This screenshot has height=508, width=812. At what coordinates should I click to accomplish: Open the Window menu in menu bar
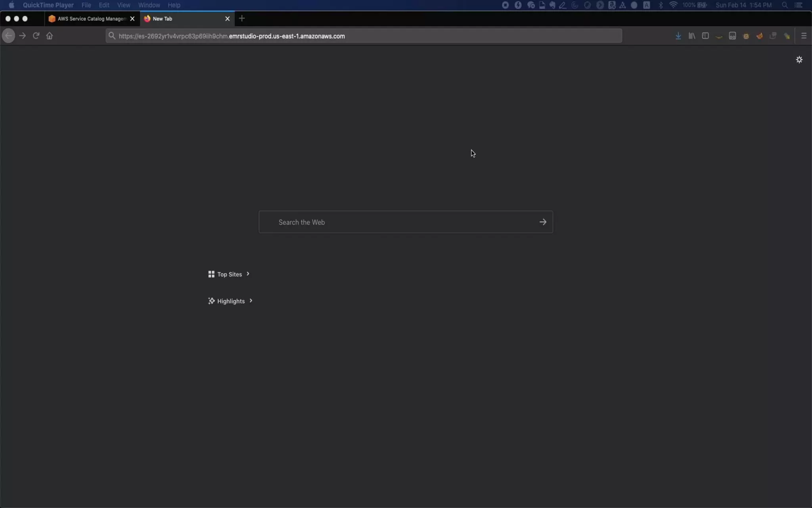[149, 5]
